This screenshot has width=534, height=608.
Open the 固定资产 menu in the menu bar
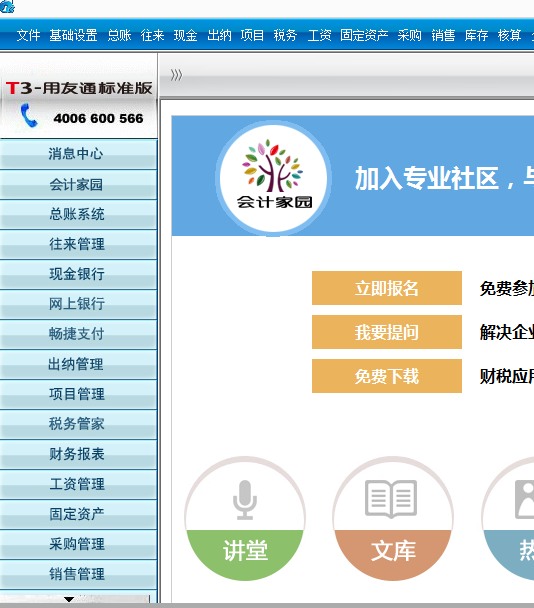tap(364, 35)
